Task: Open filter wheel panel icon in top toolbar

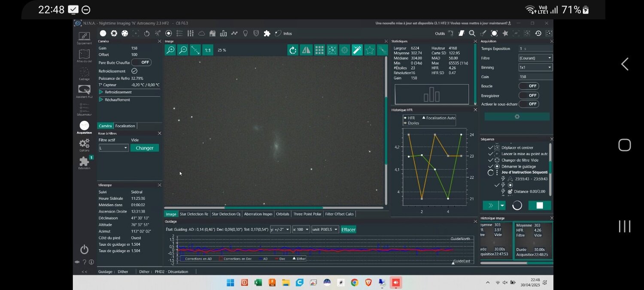Action: (x=125, y=33)
